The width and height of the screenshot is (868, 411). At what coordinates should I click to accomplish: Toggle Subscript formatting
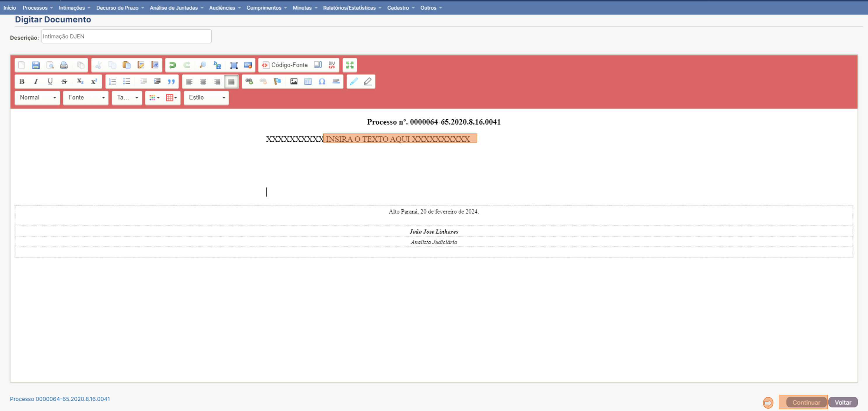[x=80, y=81]
